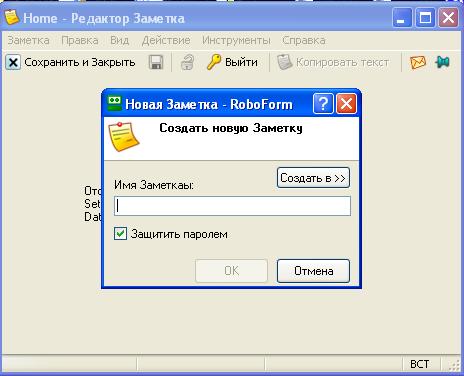Click the note icon in the editor title bar

tap(12, 17)
